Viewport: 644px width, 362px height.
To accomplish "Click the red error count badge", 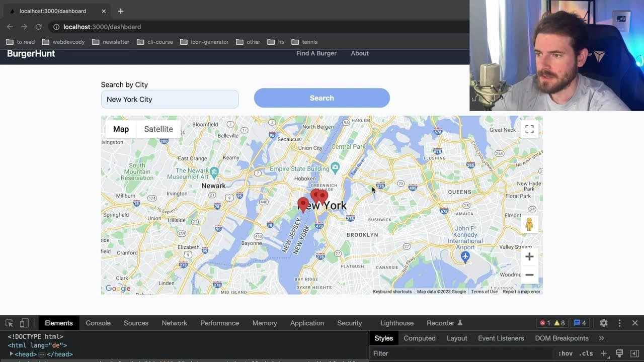I will (x=545, y=323).
